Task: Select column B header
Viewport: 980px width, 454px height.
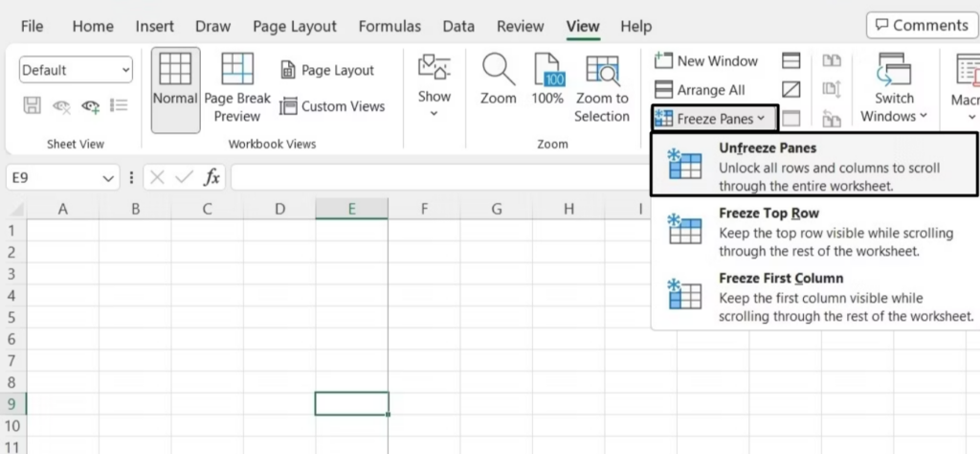Action: (135, 209)
